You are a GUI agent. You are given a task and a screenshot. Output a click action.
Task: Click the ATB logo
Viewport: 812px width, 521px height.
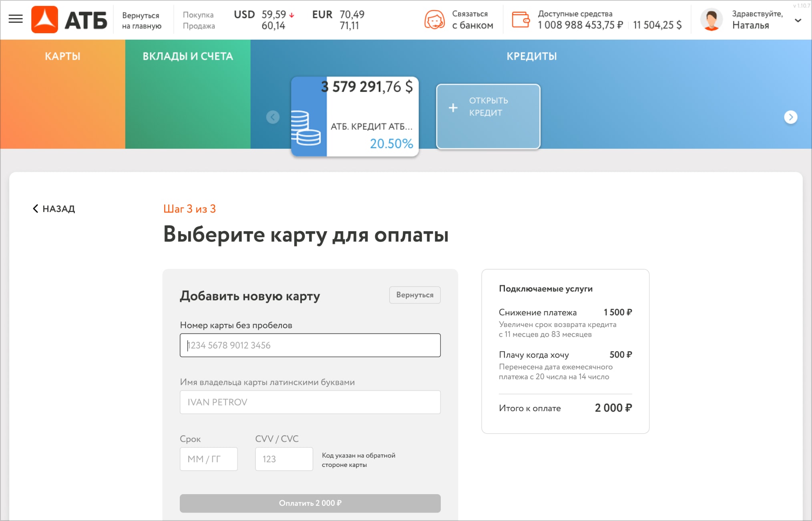pos(69,20)
